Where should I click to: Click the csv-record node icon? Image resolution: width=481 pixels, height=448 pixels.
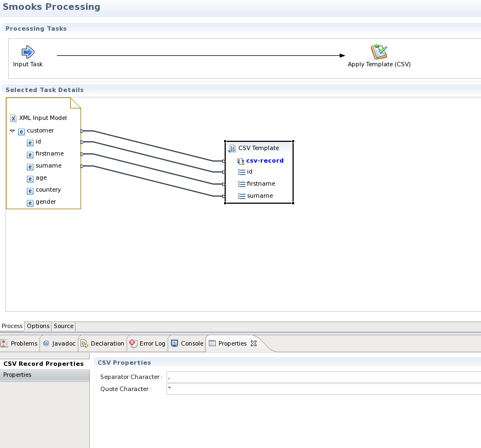(x=240, y=161)
